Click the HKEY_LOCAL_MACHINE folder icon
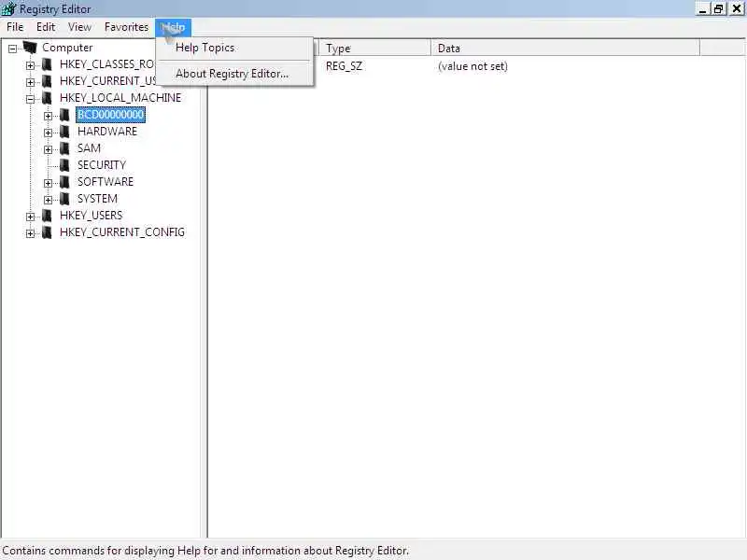 coord(48,98)
